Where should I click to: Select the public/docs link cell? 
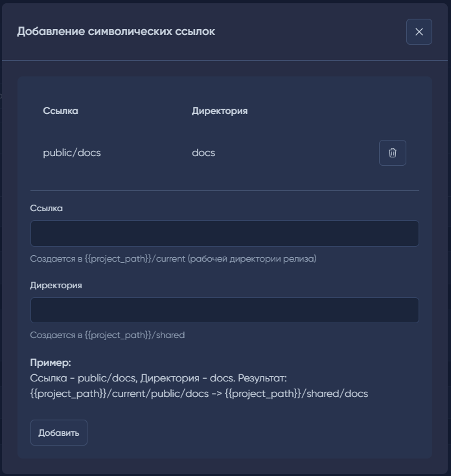click(x=72, y=153)
